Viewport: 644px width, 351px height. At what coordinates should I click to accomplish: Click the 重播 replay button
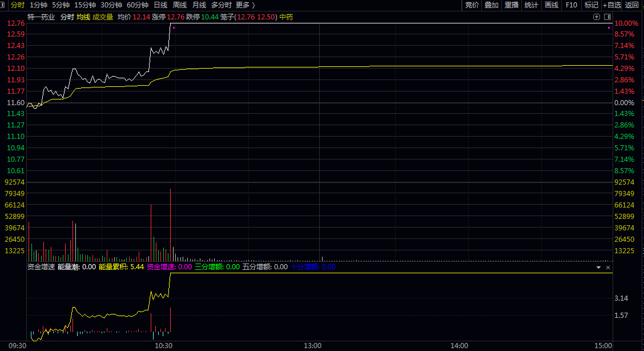[512, 5]
